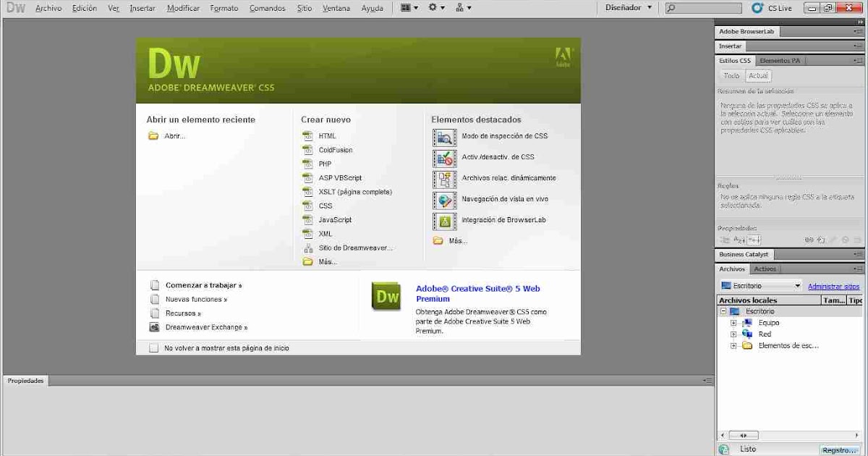Play the Activ./desactiv. de CSS video

445,157
